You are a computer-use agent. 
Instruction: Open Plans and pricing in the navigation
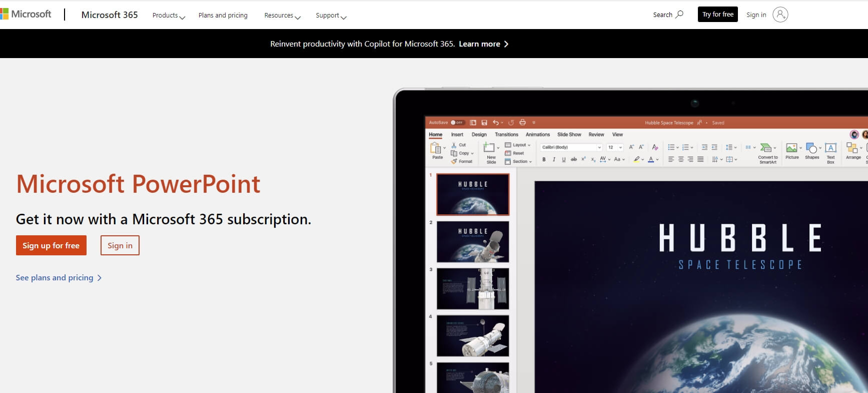(223, 16)
